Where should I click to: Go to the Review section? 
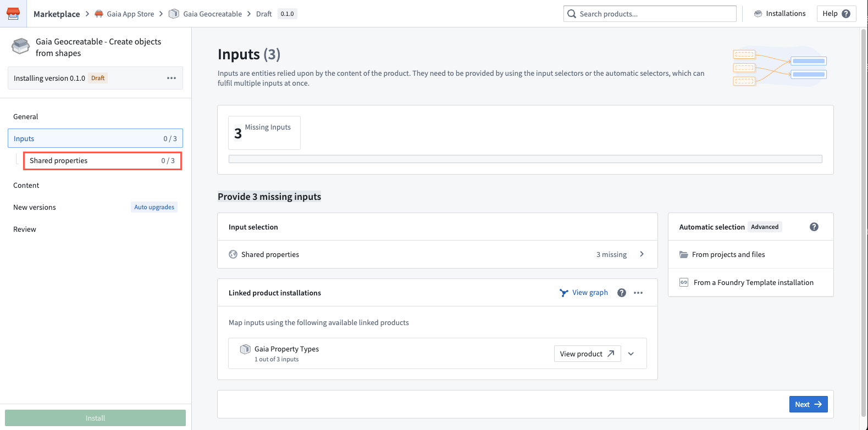click(x=96, y=229)
